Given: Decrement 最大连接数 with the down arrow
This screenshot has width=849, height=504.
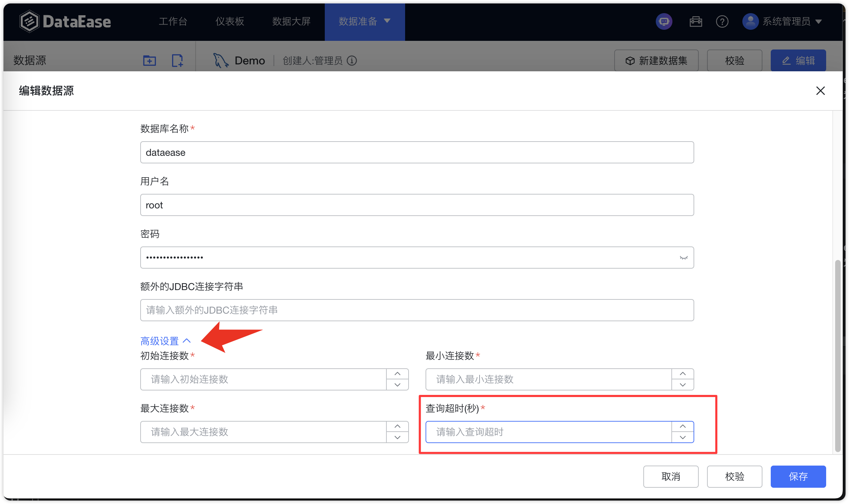Looking at the screenshot, I should (x=397, y=437).
